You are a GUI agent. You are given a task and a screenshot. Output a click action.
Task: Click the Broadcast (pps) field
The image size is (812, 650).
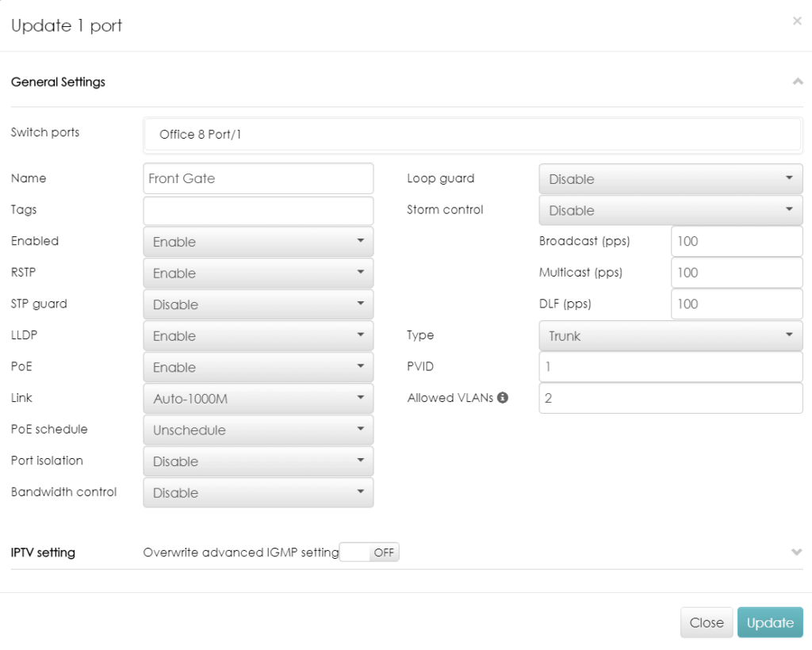[736, 242]
